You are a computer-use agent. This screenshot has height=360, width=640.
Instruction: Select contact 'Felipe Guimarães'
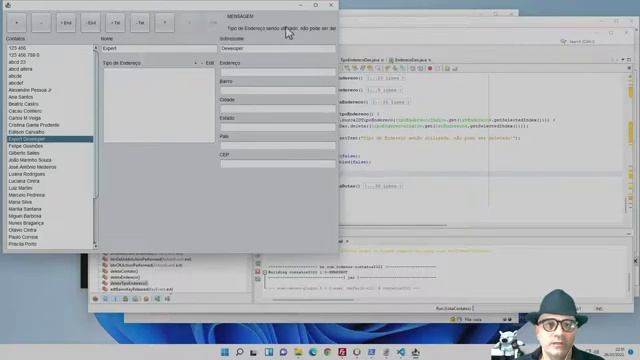[x=50, y=146]
